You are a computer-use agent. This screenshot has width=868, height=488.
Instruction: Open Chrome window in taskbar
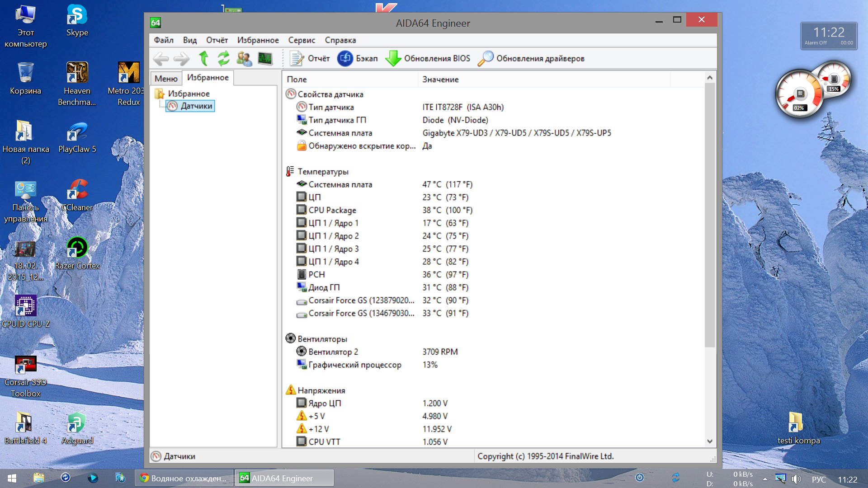(184, 478)
